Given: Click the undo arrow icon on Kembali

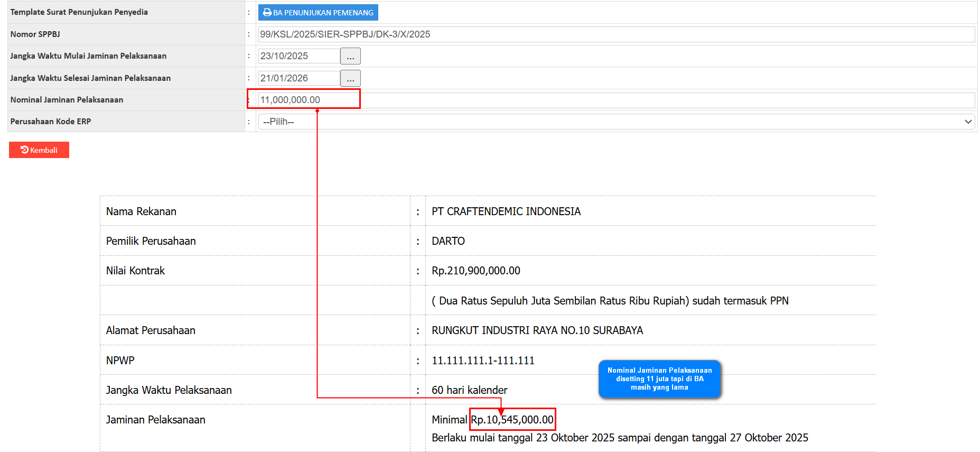Looking at the screenshot, I should (24, 150).
